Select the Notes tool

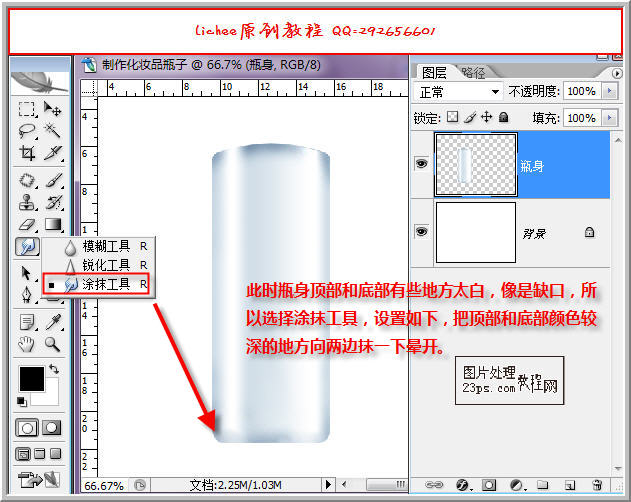tap(27, 322)
